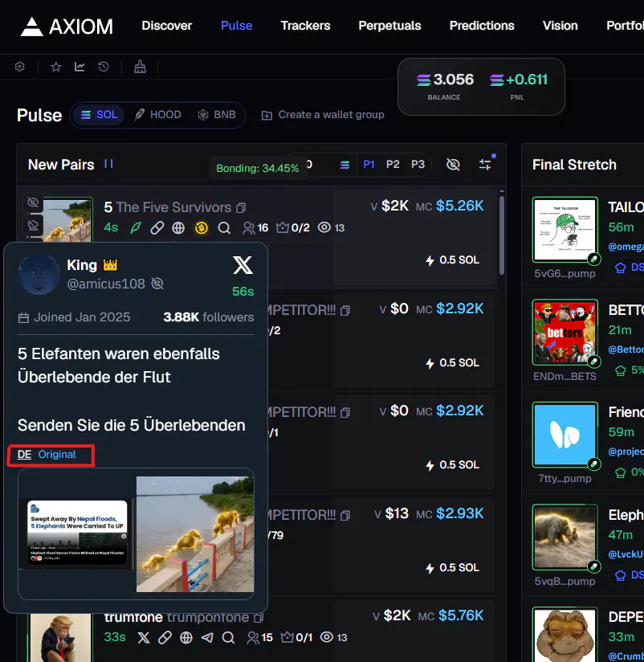Select preset P2
This screenshot has width=644, height=662.
tap(393, 164)
